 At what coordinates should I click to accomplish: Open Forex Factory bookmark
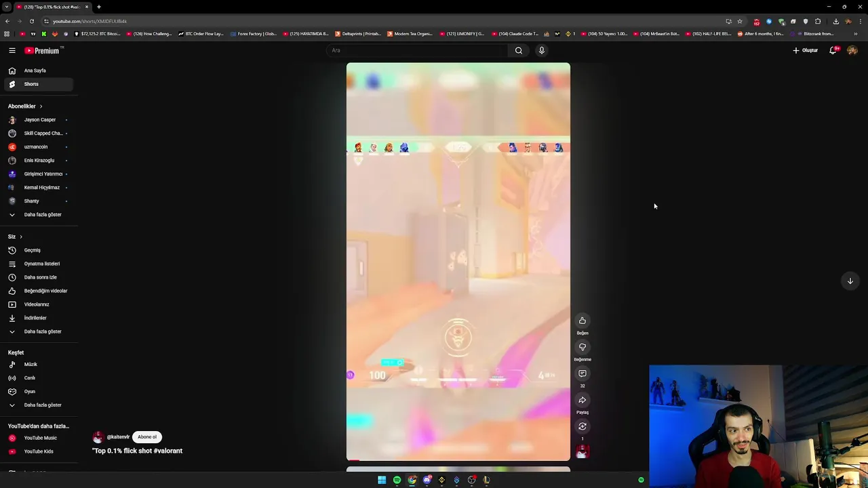[254, 34]
